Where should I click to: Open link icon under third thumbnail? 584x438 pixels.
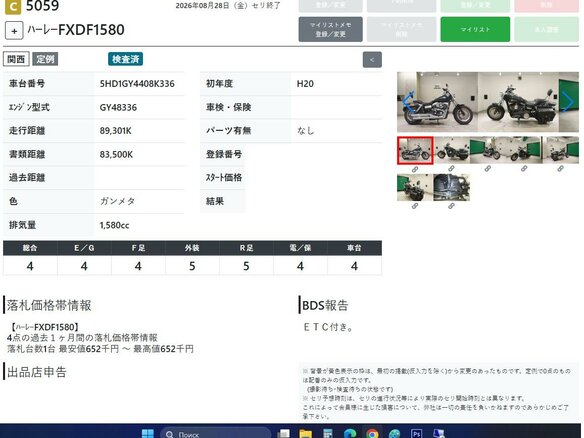click(x=488, y=169)
